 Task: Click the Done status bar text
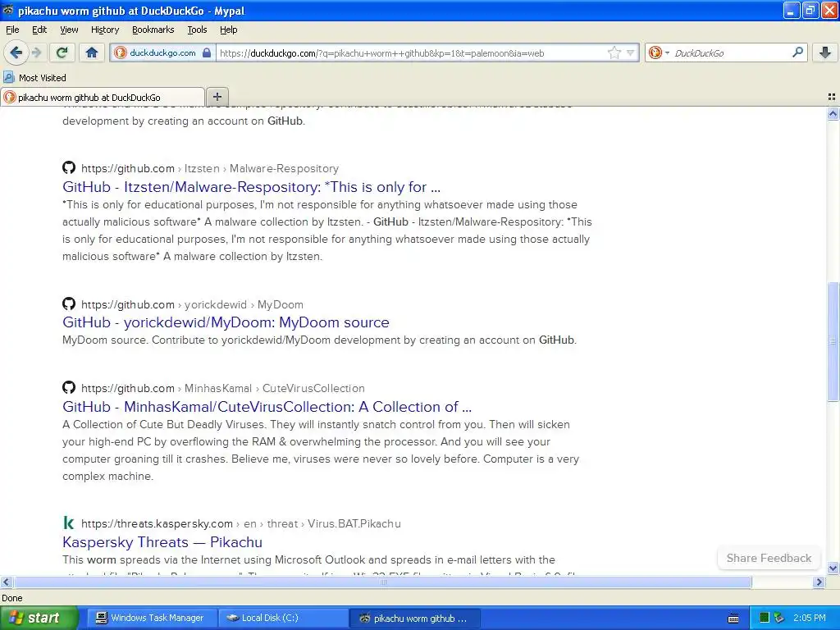coord(11,598)
